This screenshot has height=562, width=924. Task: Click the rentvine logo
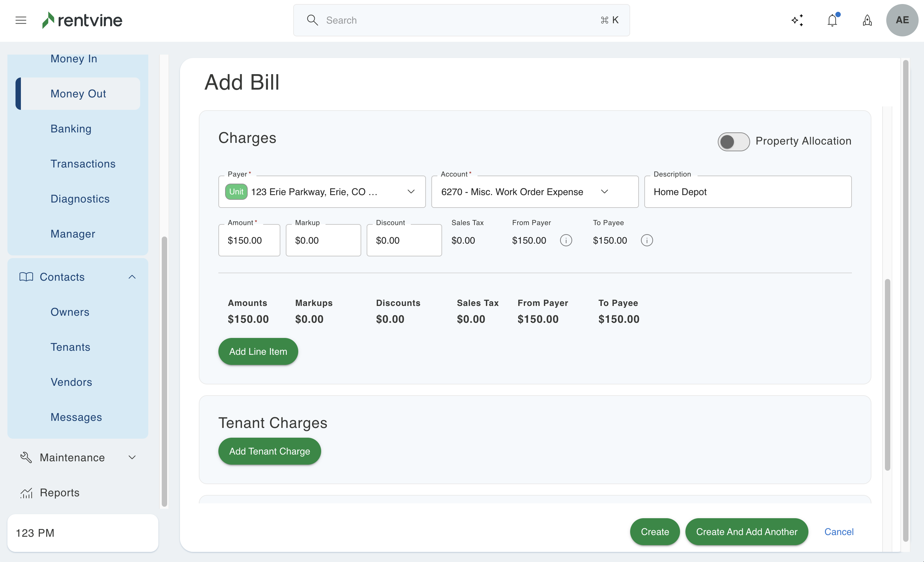tap(82, 20)
